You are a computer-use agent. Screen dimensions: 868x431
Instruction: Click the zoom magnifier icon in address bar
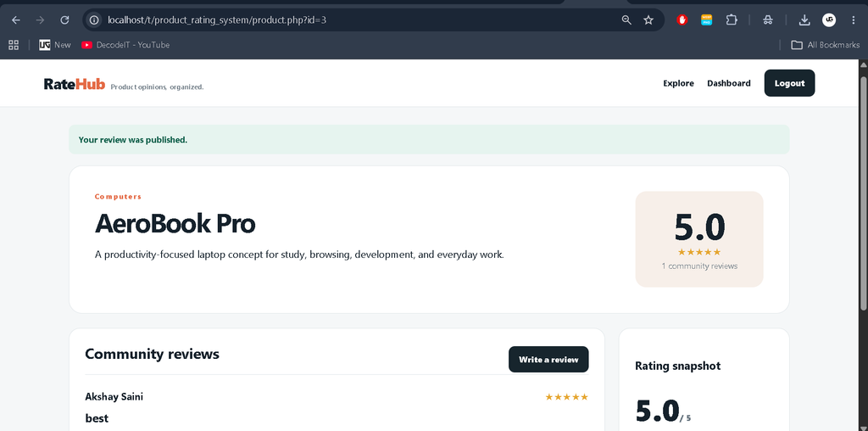point(626,20)
